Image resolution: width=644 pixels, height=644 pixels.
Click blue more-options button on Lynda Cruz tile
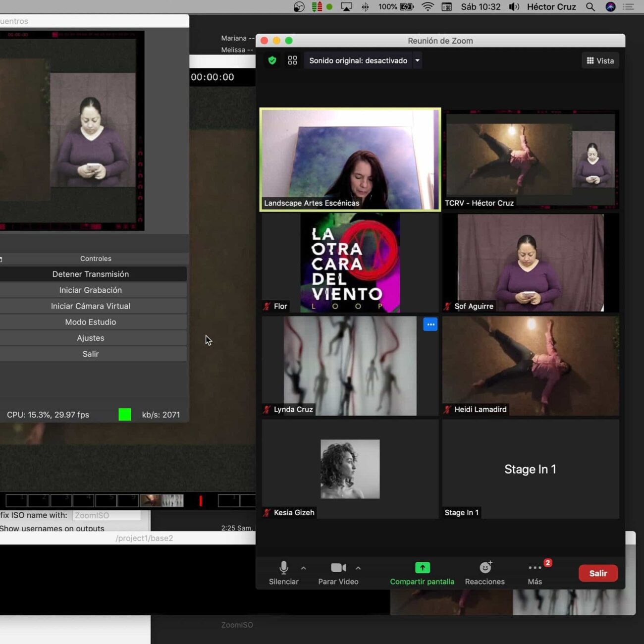tap(430, 324)
